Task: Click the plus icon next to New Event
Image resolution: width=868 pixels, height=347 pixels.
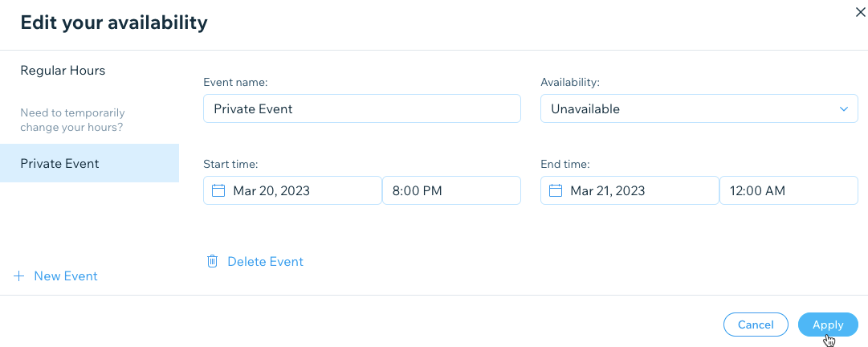Action: (19, 276)
